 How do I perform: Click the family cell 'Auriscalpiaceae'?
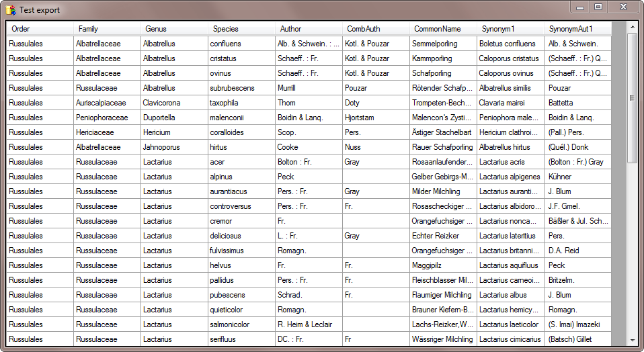107,103
